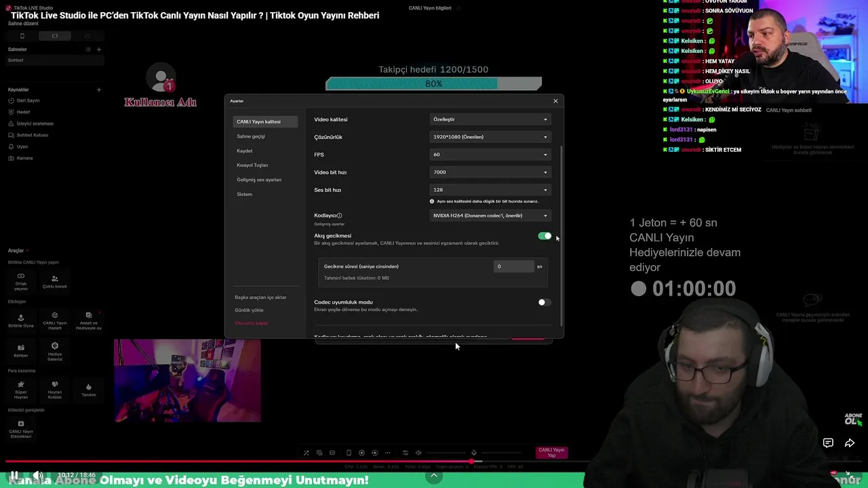
Task: Expand the Video bit hızı dropdown
Action: [490, 172]
